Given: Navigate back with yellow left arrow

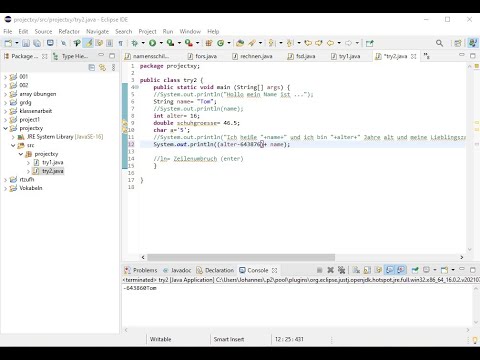Looking at the screenshot, I should click(x=330, y=43).
